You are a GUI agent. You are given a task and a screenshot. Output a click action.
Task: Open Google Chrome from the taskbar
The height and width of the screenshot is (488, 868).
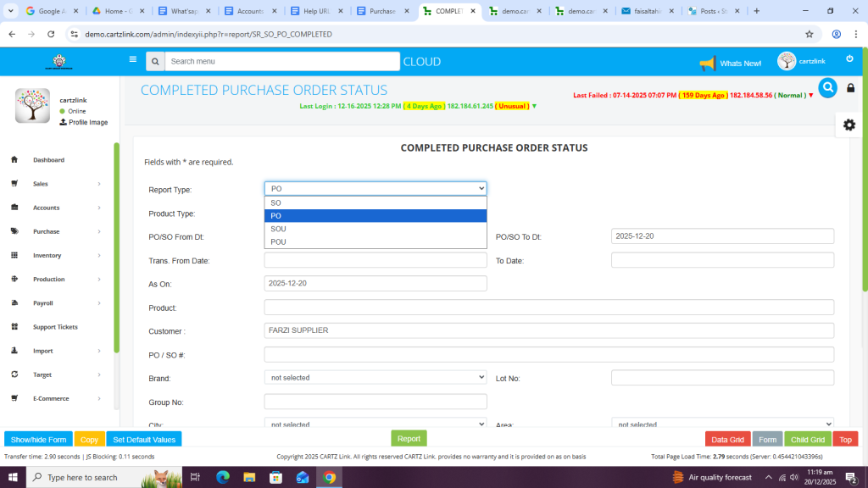(329, 477)
